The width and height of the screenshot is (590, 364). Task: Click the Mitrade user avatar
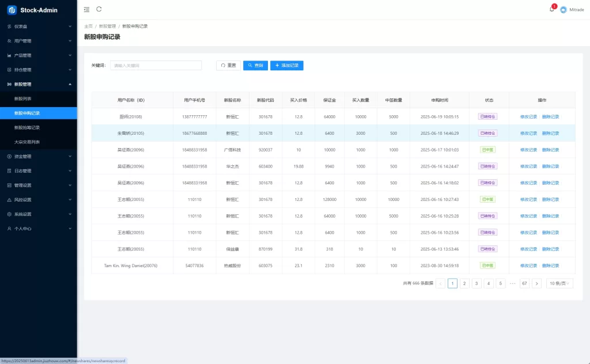(x=563, y=10)
